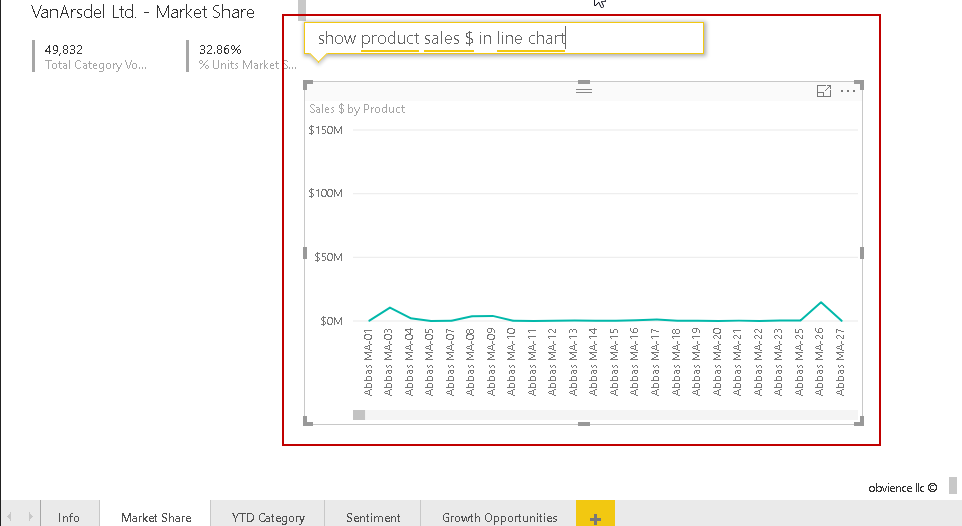962x526 pixels.
Task: Click the chart's horizontal scrollbar thumb
Action: click(359, 415)
